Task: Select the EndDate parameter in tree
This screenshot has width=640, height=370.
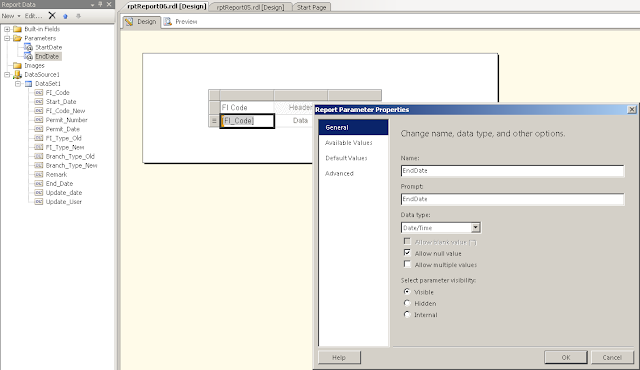Action: pos(47,56)
